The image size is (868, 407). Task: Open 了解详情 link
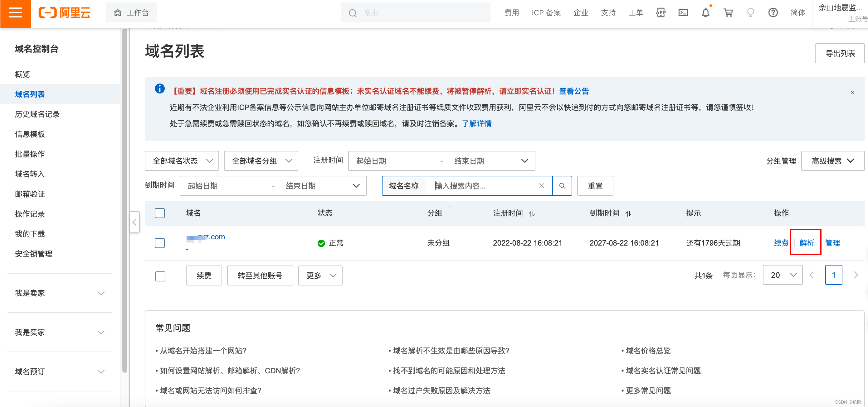(x=476, y=123)
